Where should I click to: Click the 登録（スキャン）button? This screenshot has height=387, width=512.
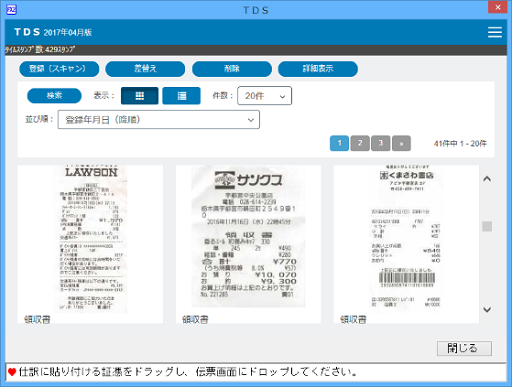(x=59, y=69)
